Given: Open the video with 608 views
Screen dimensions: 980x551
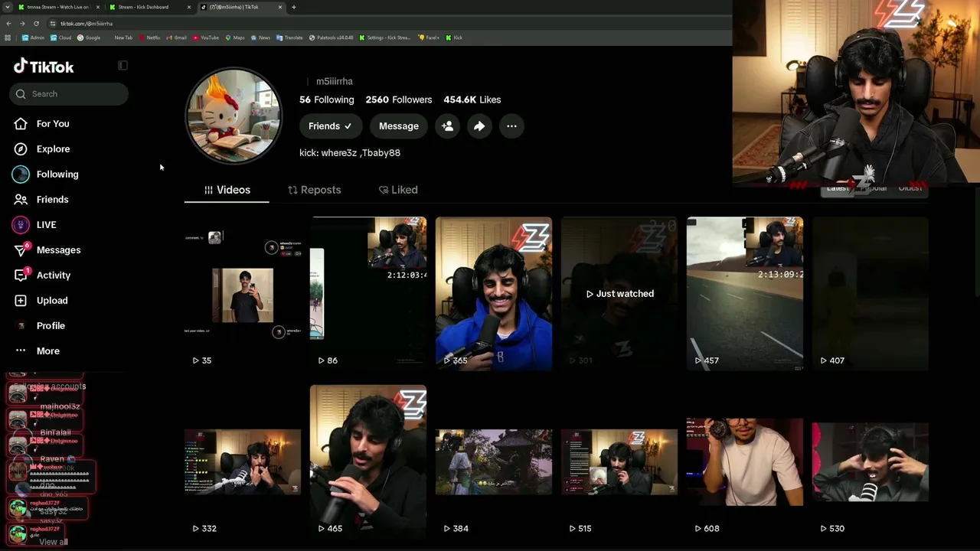Looking at the screenshot, I should [745, 461].
